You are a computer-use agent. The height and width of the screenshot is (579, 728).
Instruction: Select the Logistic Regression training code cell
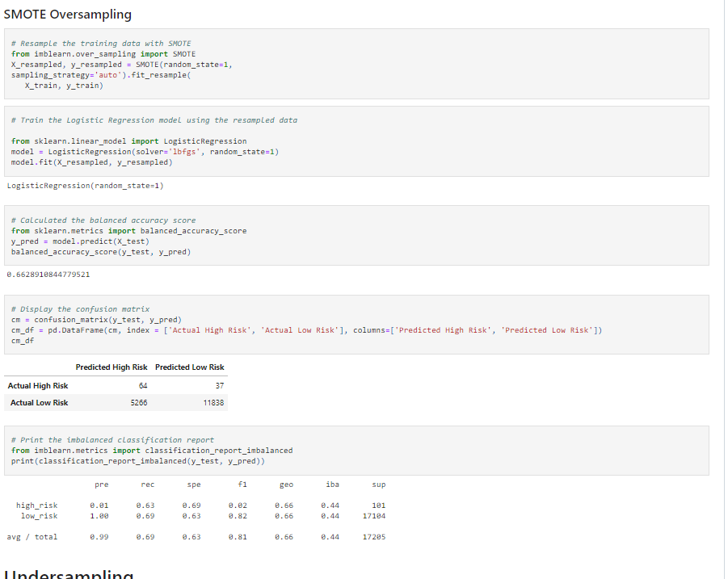pos(356,141)
